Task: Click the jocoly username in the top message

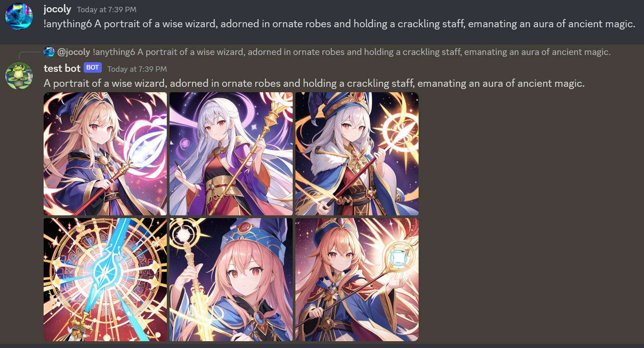Action: [x=57, y=9]
